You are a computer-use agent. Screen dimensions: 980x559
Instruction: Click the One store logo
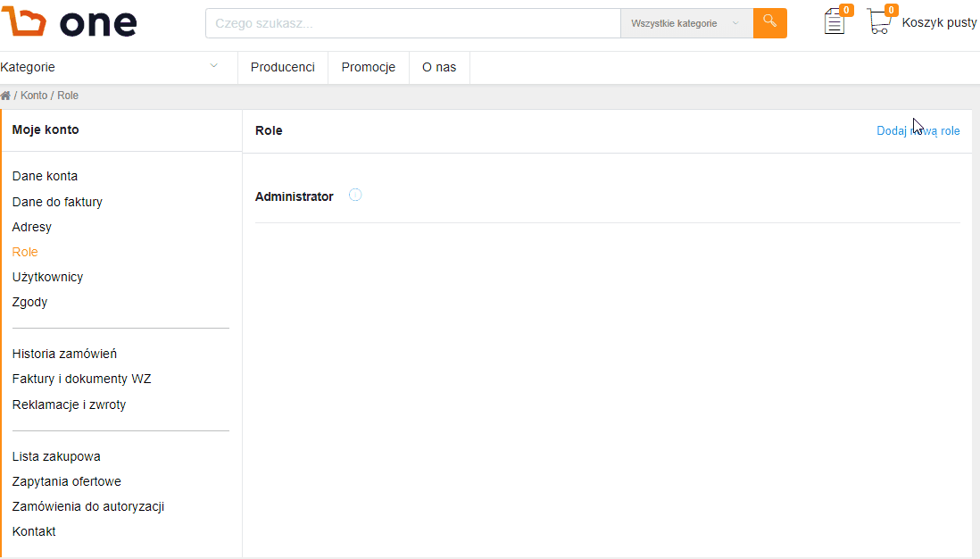coord(69,22)
